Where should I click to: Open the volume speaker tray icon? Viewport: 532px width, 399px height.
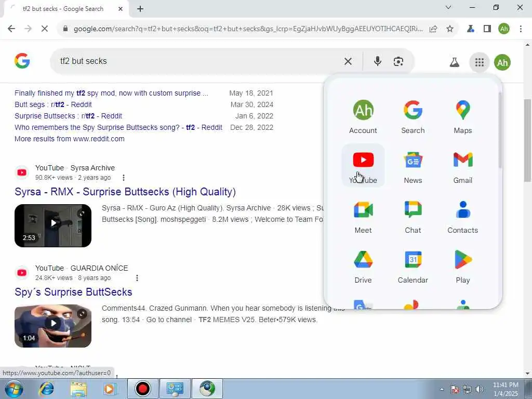480,389
